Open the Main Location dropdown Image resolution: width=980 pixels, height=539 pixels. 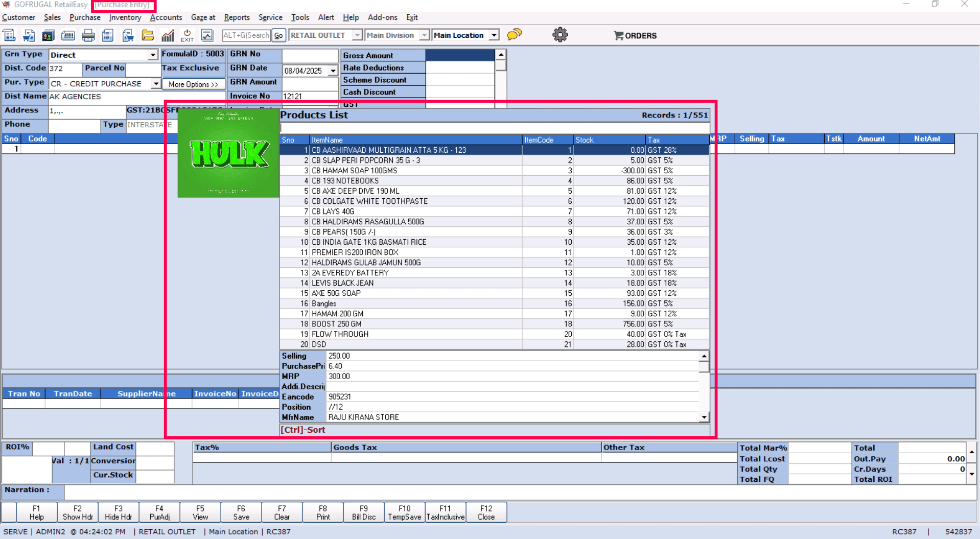(x=494, y=35)
